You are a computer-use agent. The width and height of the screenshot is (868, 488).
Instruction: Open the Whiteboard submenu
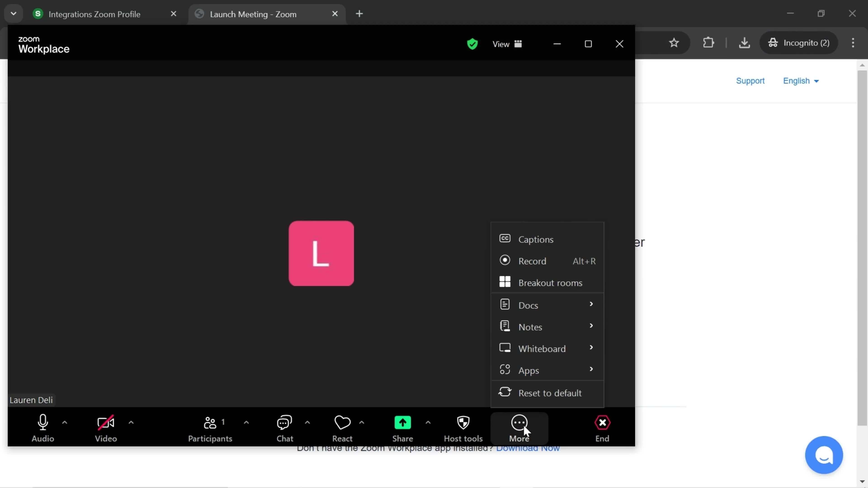point(547,349)
